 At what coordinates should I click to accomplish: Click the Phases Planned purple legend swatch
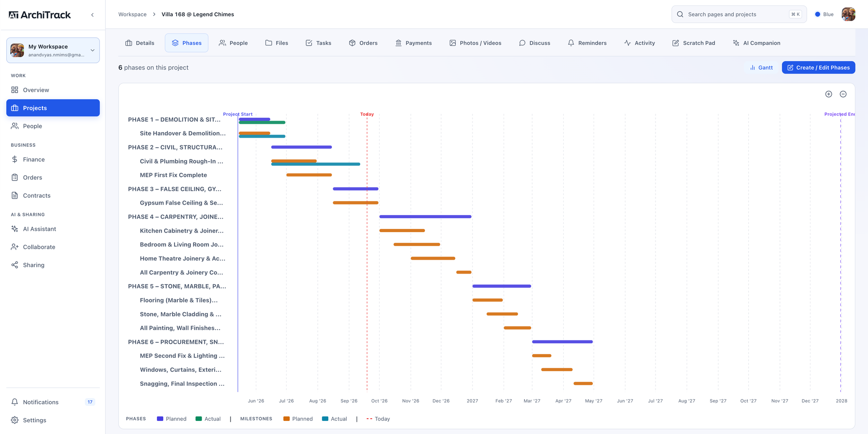[160, 419]
